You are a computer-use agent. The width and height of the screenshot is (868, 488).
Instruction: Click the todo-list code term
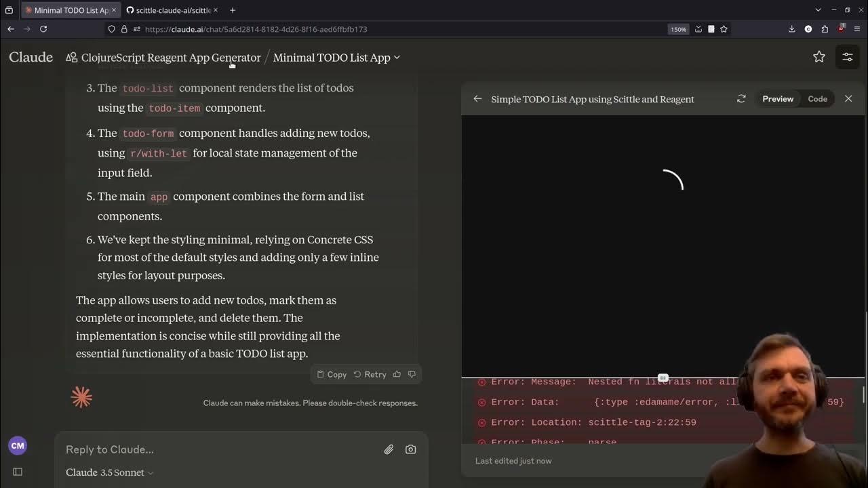[148, 89]
